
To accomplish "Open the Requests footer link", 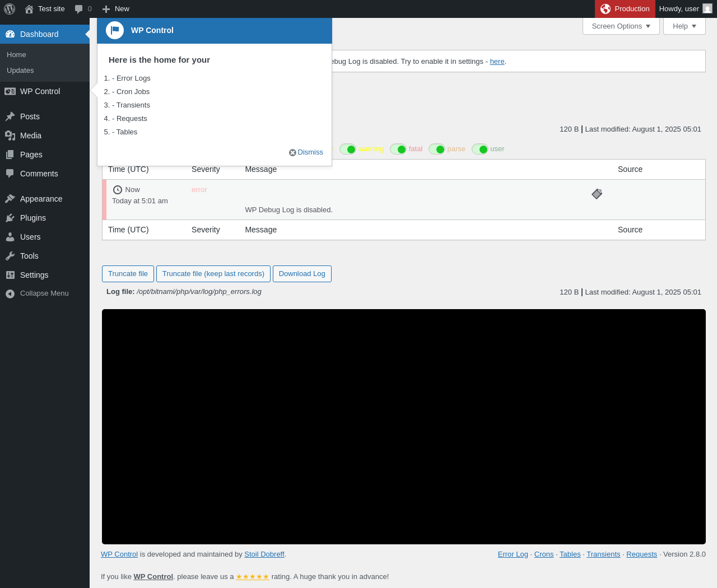I will [642, 554].
